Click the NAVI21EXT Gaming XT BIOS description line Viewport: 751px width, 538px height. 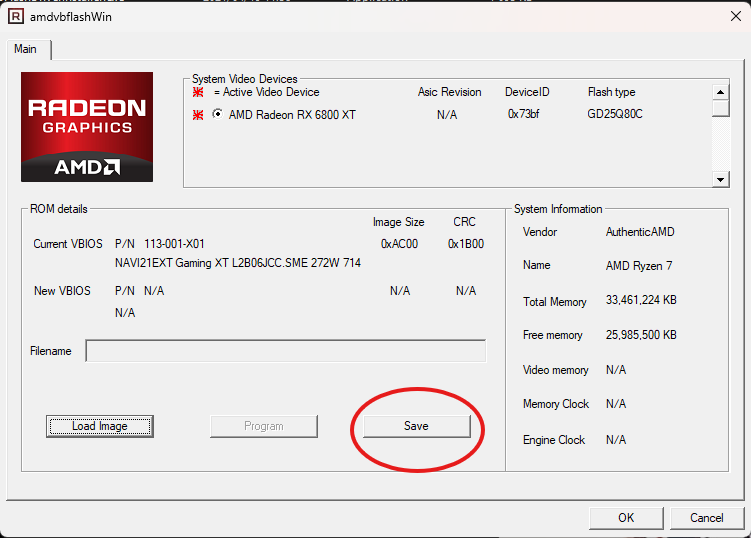click(238, 263)
